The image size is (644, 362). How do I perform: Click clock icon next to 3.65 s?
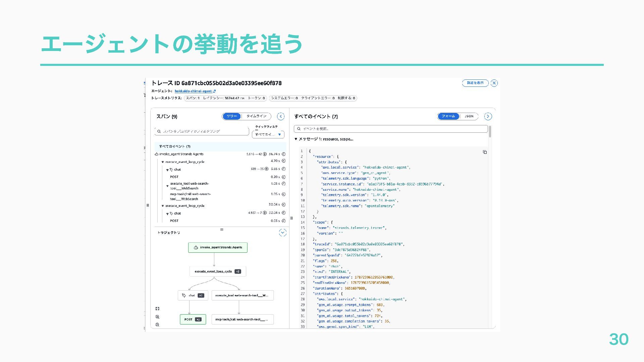click(284, 169)
